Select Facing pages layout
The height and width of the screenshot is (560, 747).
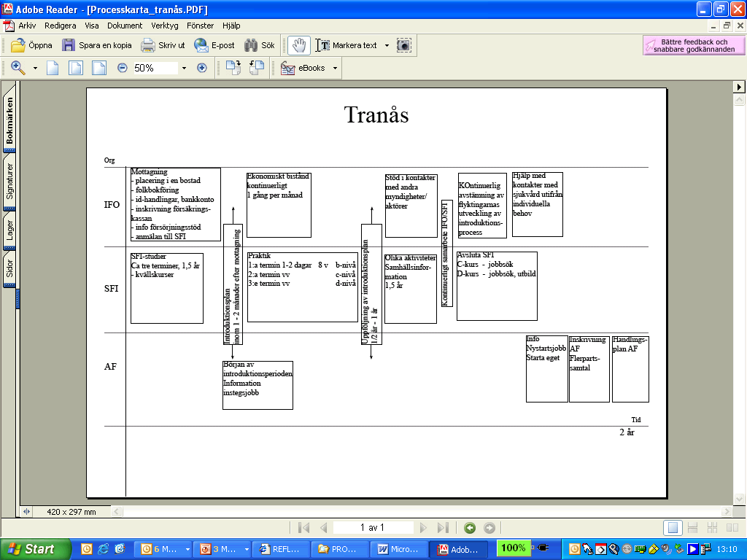tap(732, 528)
